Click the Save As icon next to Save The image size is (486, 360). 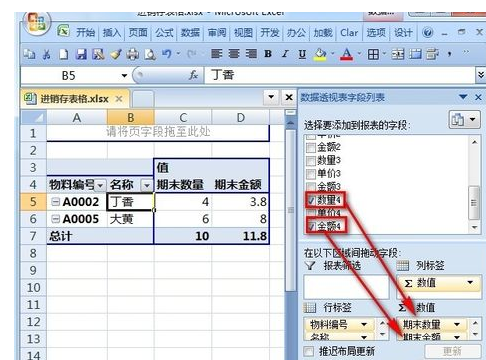(x=98, y=54)
